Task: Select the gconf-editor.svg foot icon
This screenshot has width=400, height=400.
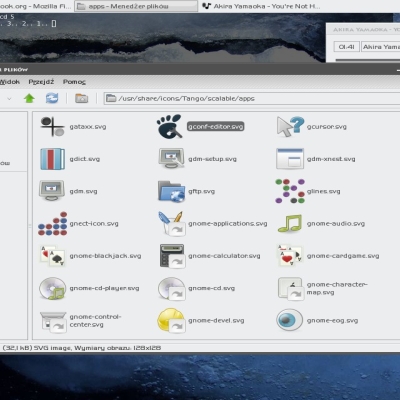Action: (x=169, y=126)
